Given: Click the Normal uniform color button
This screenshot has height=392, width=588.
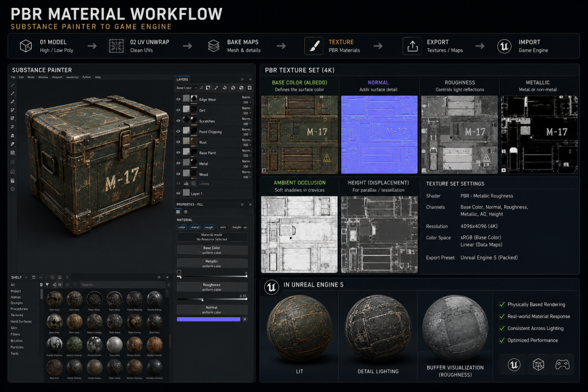Looking at the screenshot, I should pyautogui.click(x=212, y=309).
